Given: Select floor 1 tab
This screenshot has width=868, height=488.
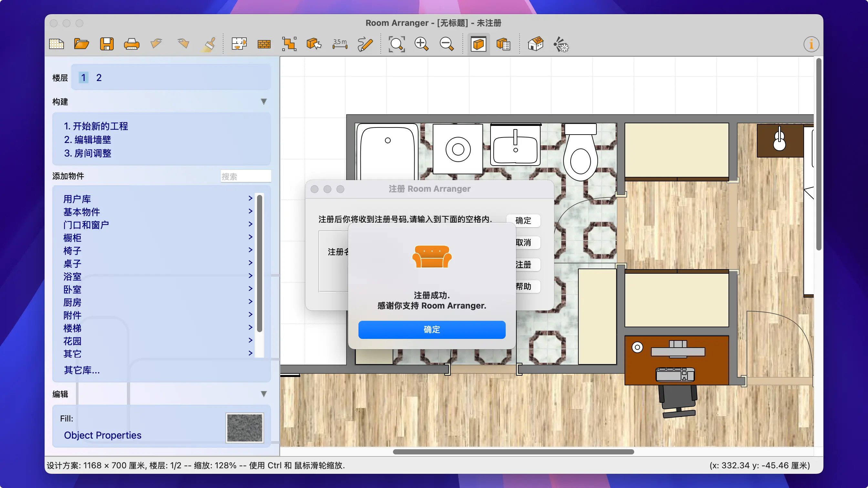Looking at the screenshot, I should click(x=83, y=78).
